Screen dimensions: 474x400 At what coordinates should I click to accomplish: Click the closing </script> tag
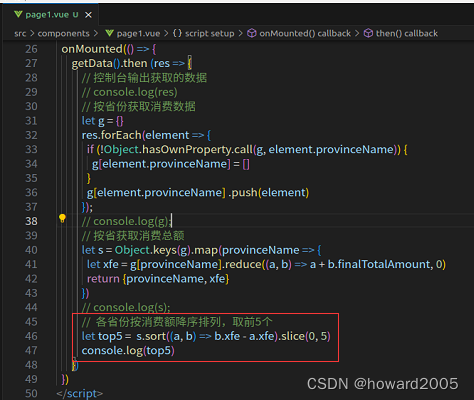point(80,393)
